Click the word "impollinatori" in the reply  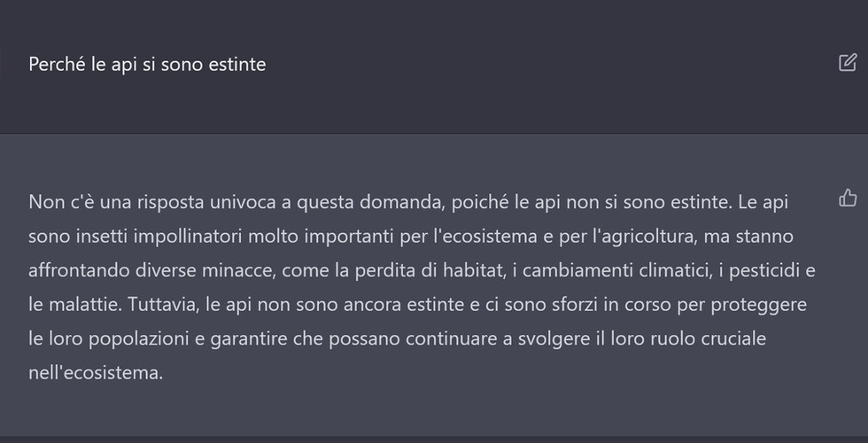click(188, 237)
